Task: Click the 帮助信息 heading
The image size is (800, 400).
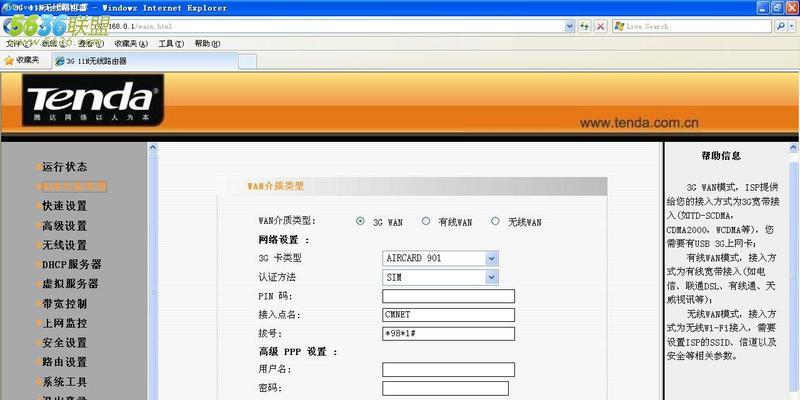Action: click(720, 156)
